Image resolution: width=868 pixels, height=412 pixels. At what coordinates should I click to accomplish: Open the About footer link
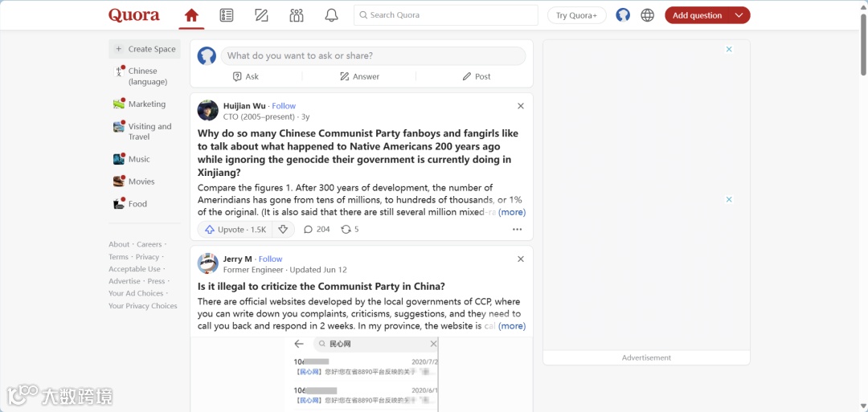tap(119, 244)
